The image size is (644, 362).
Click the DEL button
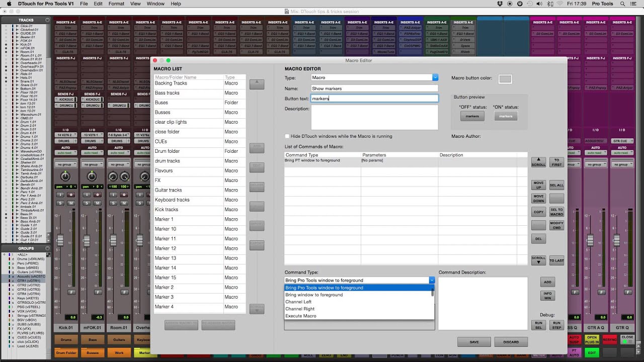[x=538, y=239]
